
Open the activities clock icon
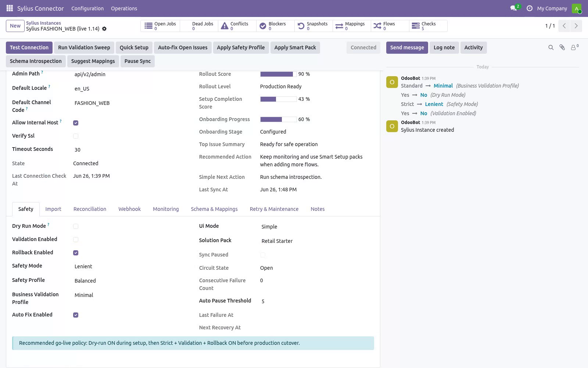coord(530,8)
